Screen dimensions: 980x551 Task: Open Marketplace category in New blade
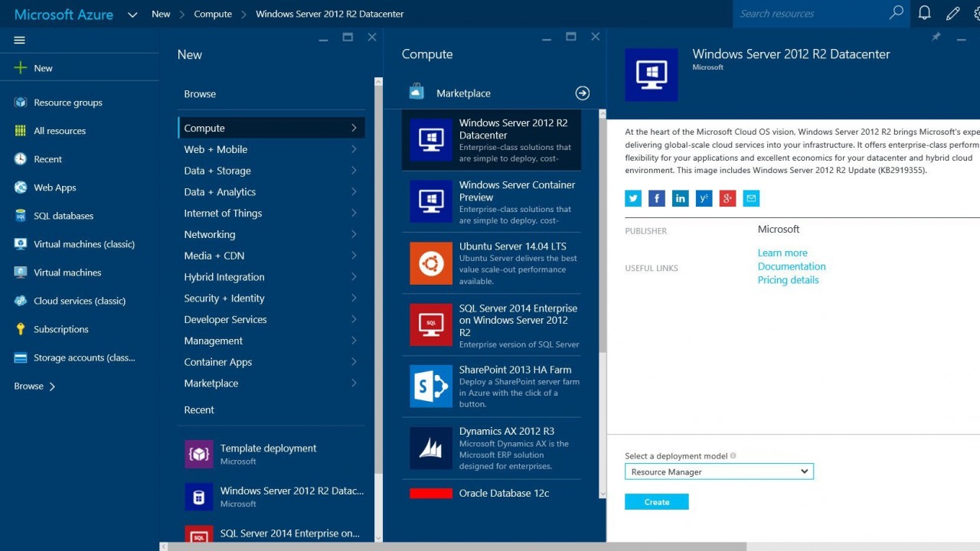(x=271, y=383)
